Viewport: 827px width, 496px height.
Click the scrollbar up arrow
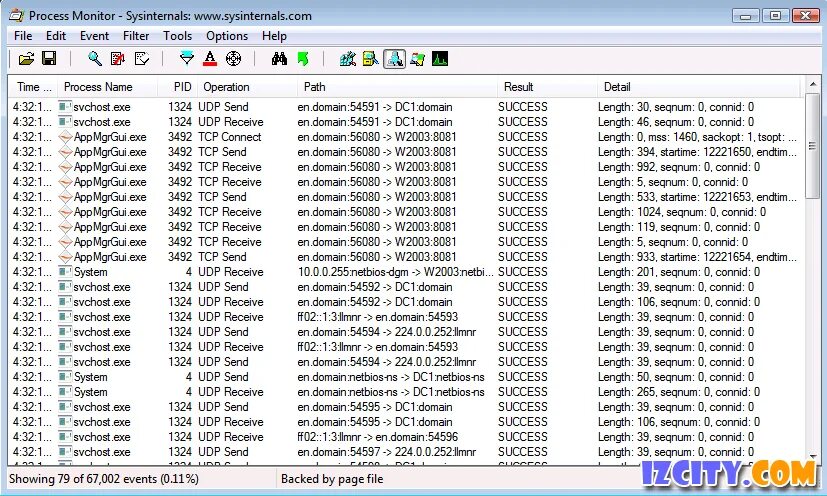tap(813, 84)
